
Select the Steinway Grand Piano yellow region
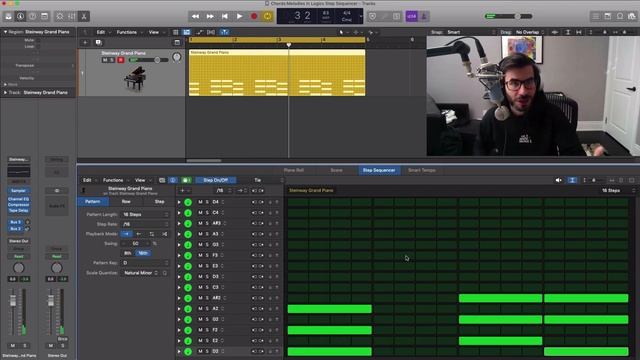277,73
